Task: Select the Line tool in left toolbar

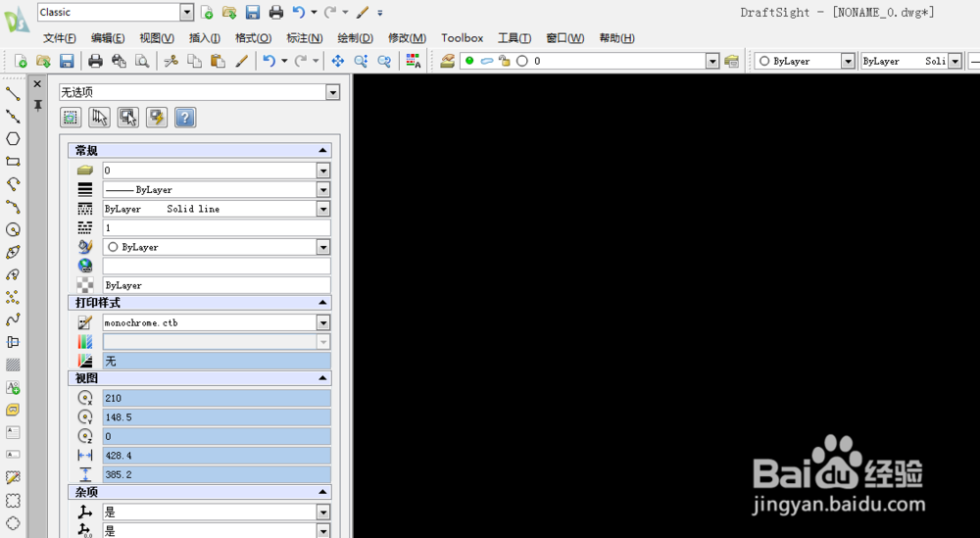Action: coord(13,94)
